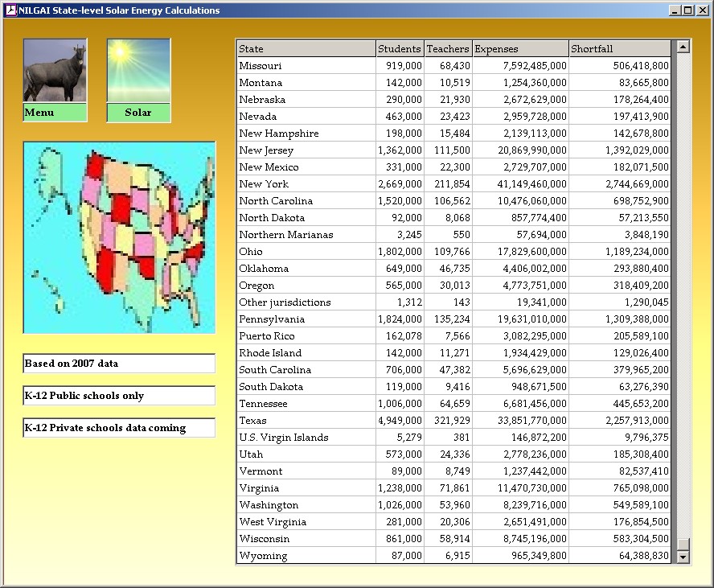714x588 pixels.
Task: Click the Students column header
Action: pyautogui.click(x=400, y=49)
